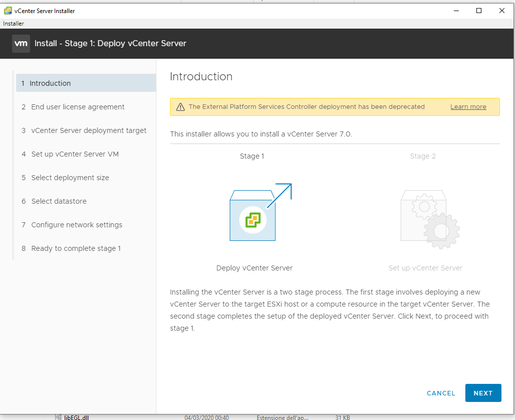The height and width of the screenshot is (420, 515).
Task: Click the vCenter Server Installer title bar icon
Action: coord(8,11)
